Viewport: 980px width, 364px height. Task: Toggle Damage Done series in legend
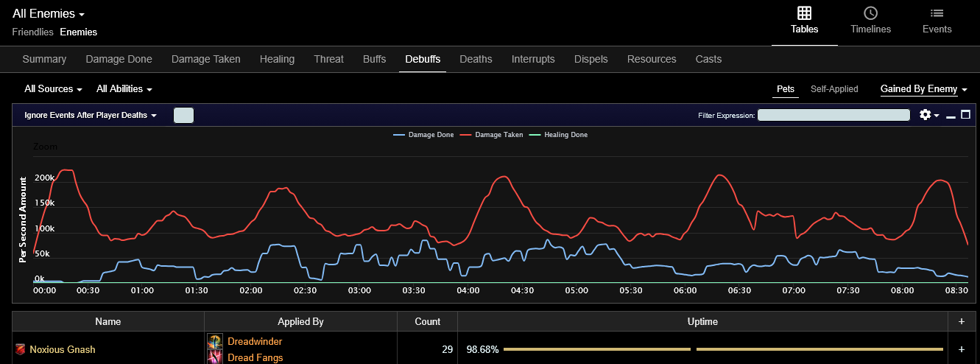click(423, 135)
